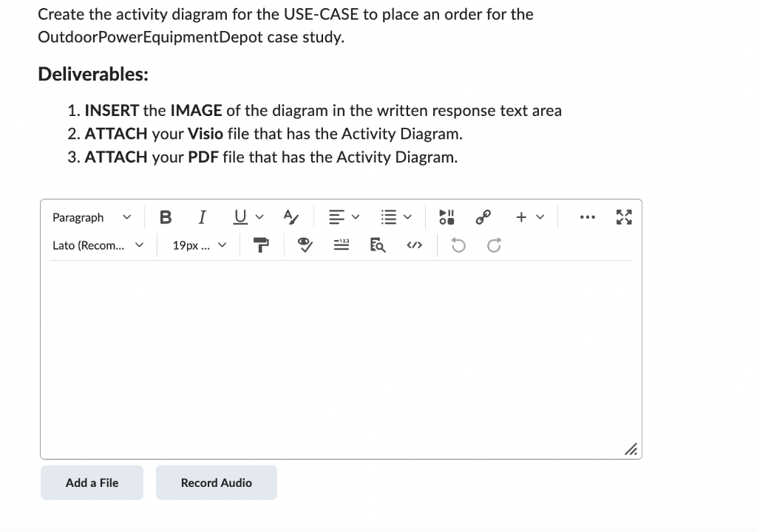Toggle underline formatting
The width and height of the screenshot is (757, 532).
240,217
